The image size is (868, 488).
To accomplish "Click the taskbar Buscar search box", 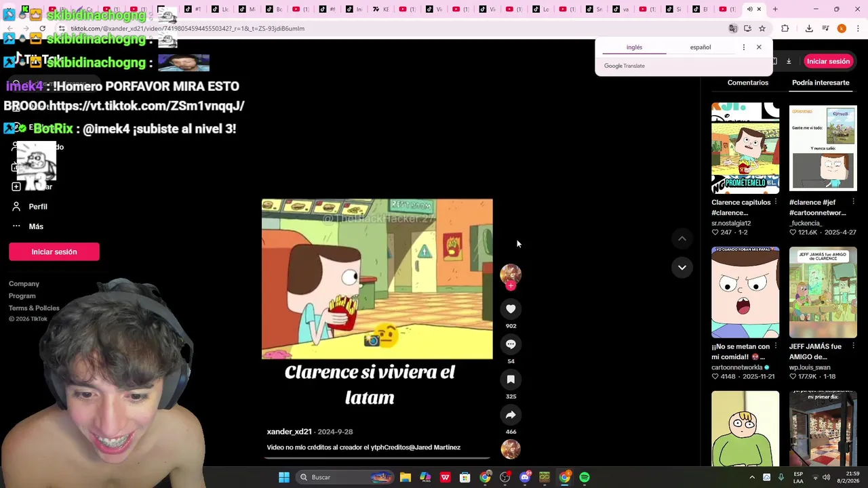I will click(x=346, y=477).
